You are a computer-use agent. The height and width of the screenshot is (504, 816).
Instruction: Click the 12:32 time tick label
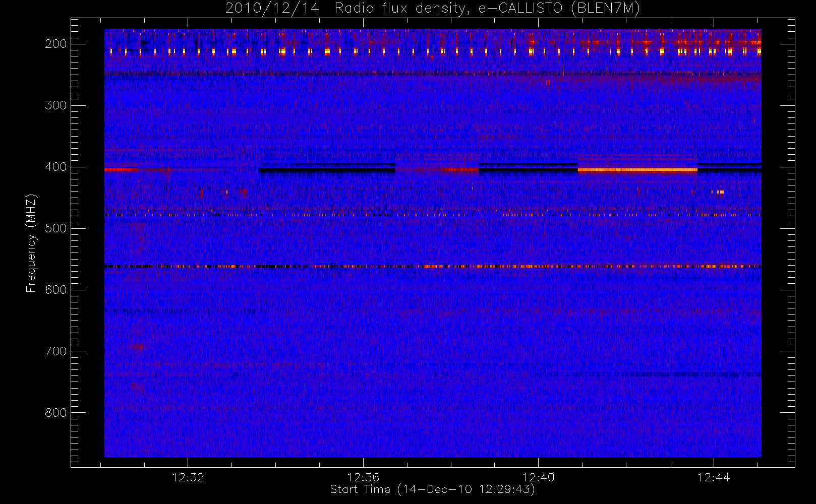[188, 477]
